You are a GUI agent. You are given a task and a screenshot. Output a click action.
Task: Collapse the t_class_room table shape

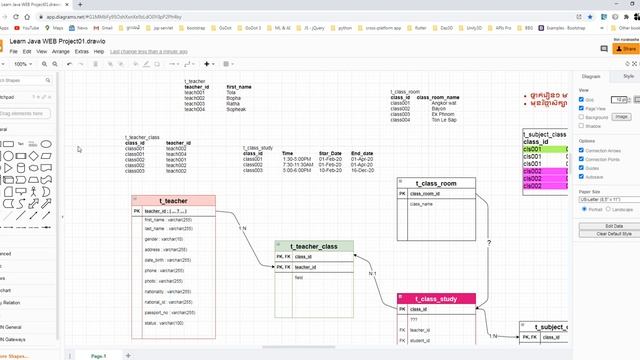point(400,181)
